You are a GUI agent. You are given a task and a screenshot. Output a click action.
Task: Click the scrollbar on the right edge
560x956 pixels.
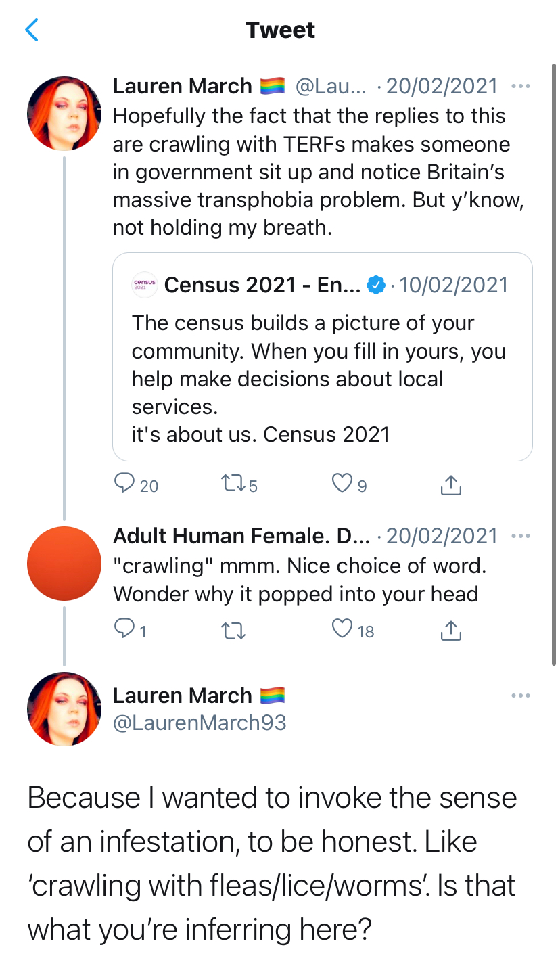pos(555,365)
